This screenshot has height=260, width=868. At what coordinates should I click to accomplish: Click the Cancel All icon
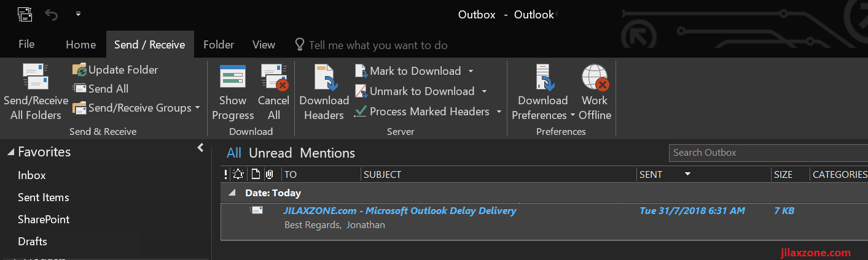click(x=274, y=77)
